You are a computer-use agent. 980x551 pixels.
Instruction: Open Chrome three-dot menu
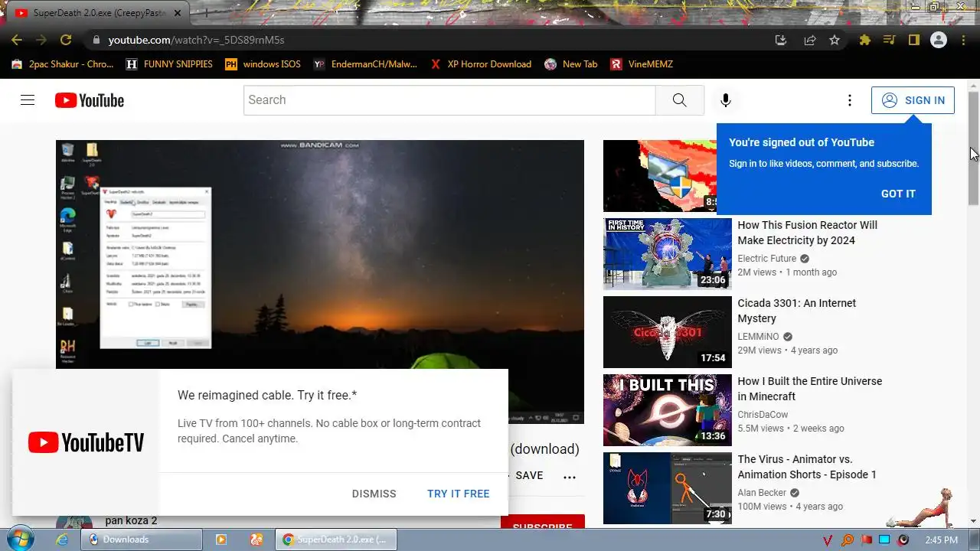[964, 40]
